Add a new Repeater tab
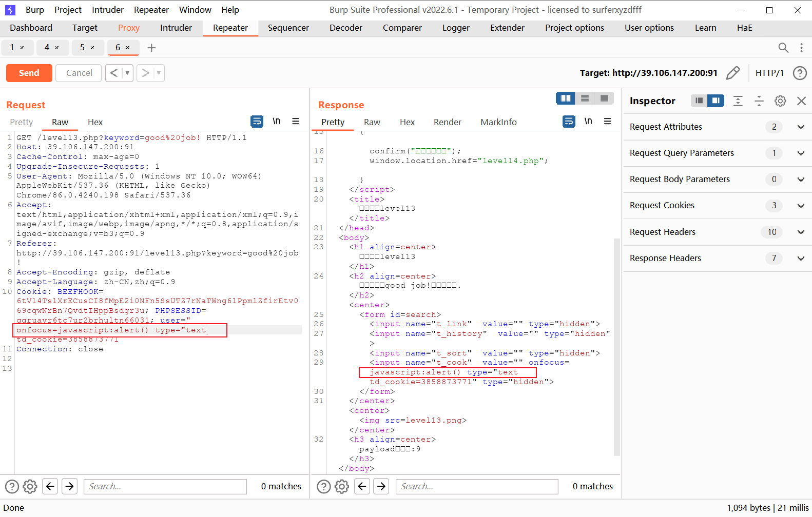Screen dimensions: 812x517 pyautogui.click(x=151, y=48)
